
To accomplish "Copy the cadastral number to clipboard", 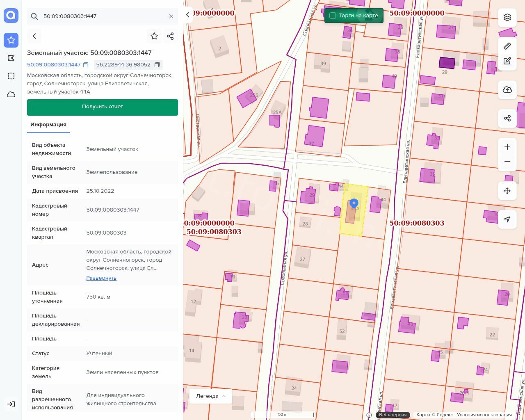I will pyautogui.click(x=86, y=65).
